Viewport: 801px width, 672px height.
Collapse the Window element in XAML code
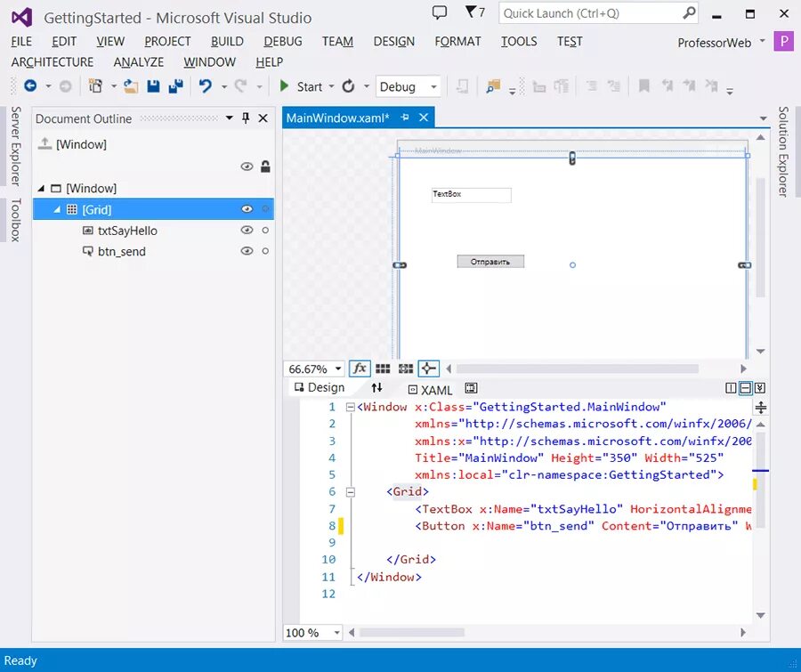(351, 408)
